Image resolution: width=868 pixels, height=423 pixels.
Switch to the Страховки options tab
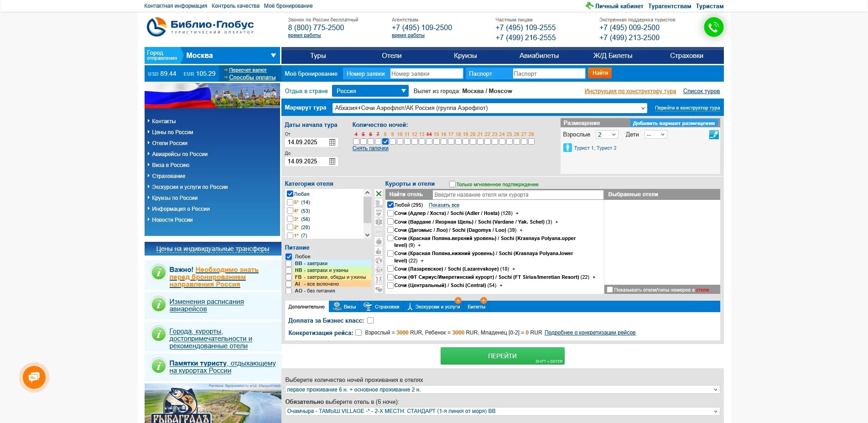(x=382, y=307)
